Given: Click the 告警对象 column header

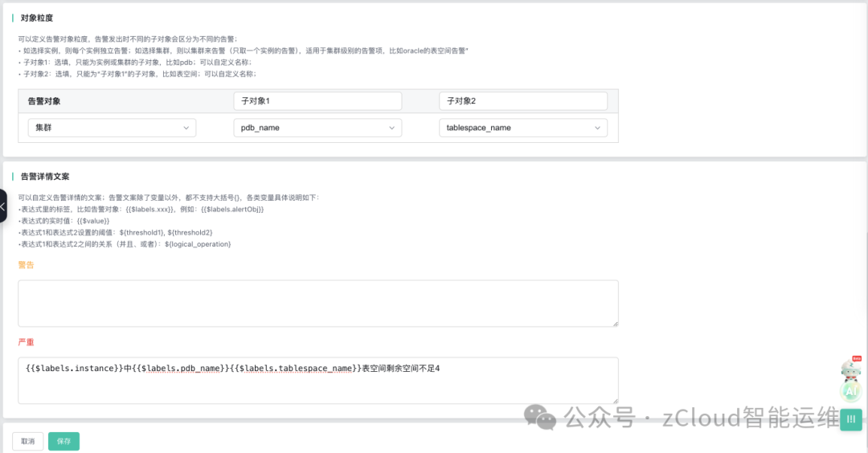Looking at the screenshot, I should (44, 101).
